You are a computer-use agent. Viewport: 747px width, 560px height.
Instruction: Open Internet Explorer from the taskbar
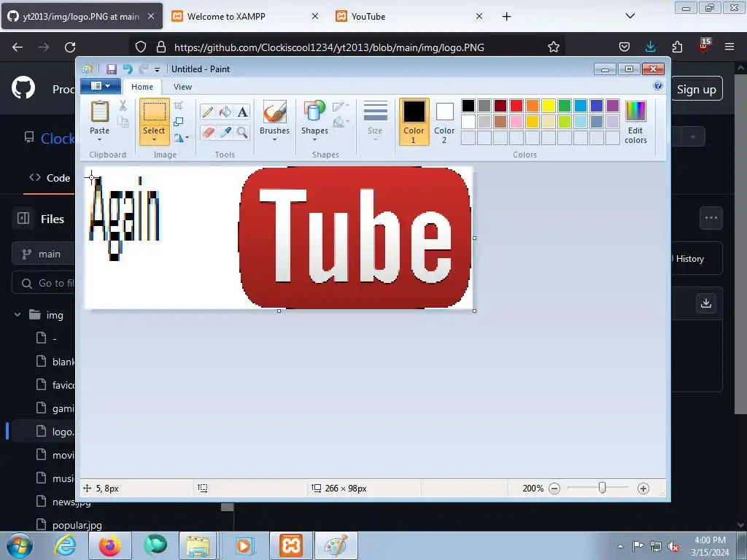(64, 545)
